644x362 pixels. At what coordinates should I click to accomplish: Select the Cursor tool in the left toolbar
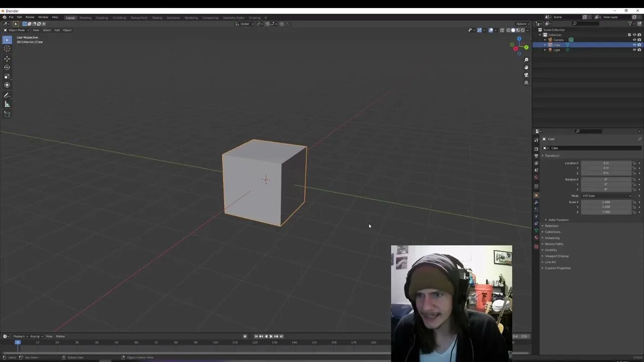[7, 49]
